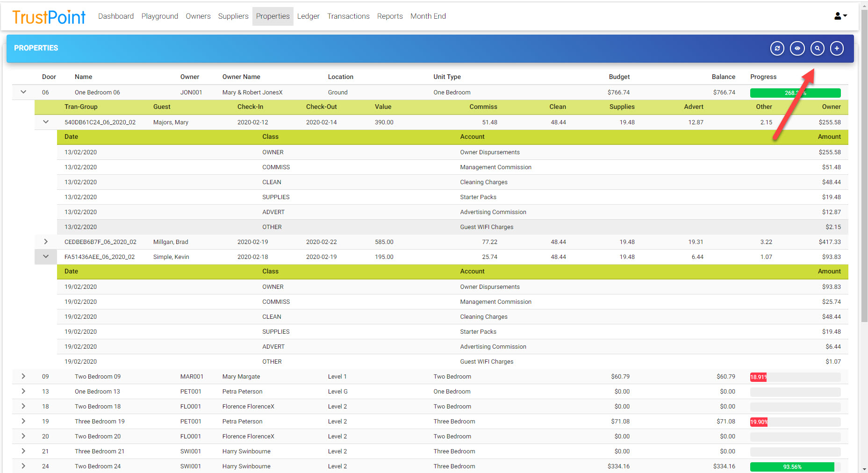Click the Progress column header
The image size is (868, 473).
coord(763,77)
